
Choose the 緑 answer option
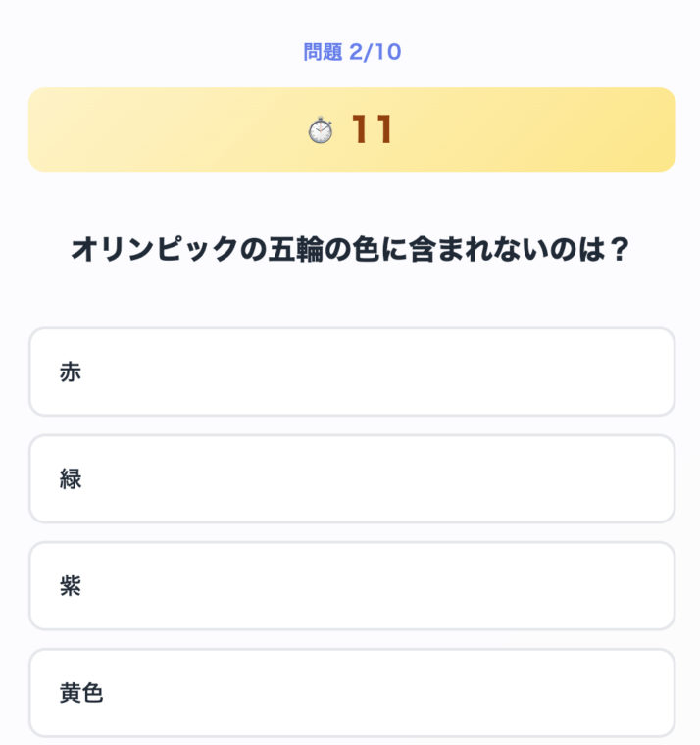(352, 479)
